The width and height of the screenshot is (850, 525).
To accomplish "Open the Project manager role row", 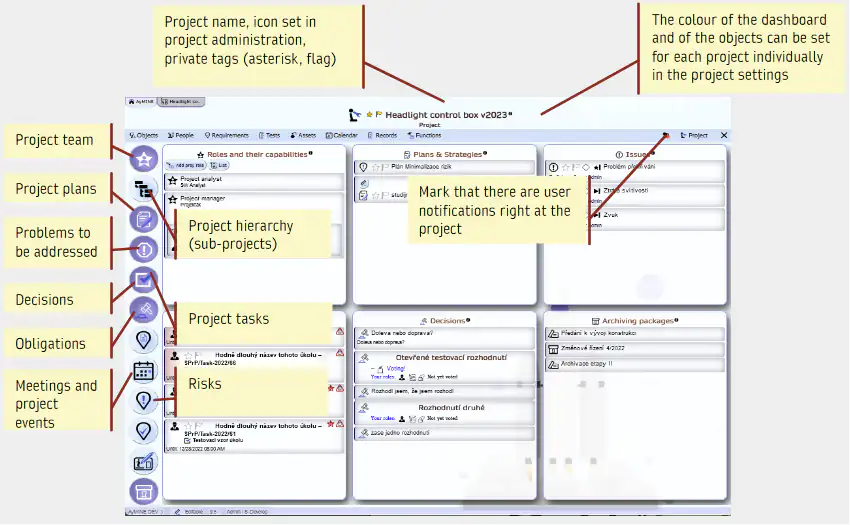I will [254, 201].
